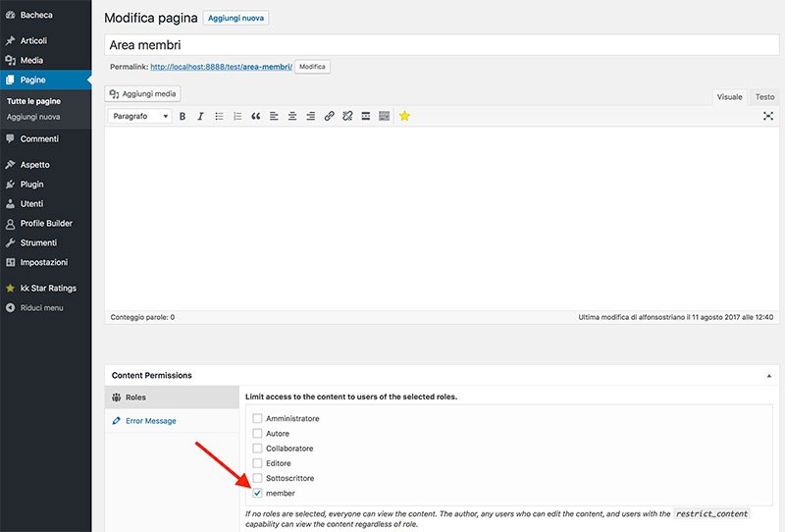Screen dimensions: 785x532
Task: Open the Profile Builder menu item
Action: point(46,224)
